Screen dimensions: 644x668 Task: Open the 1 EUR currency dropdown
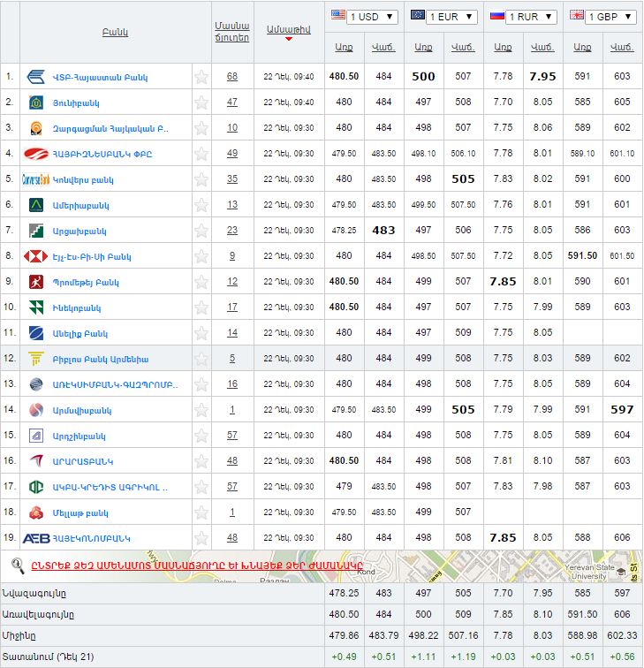point(443,17)
